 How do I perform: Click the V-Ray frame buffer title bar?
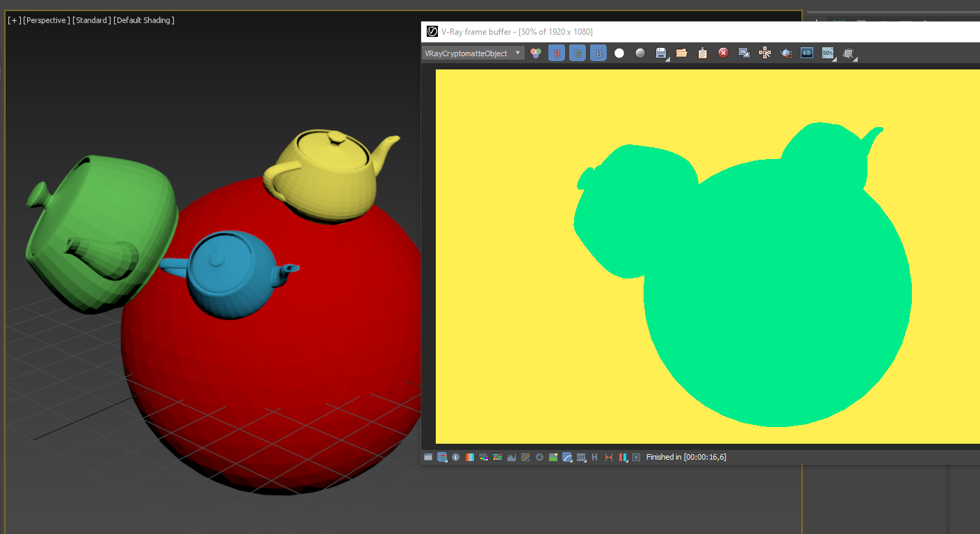(x=701, y=31)
